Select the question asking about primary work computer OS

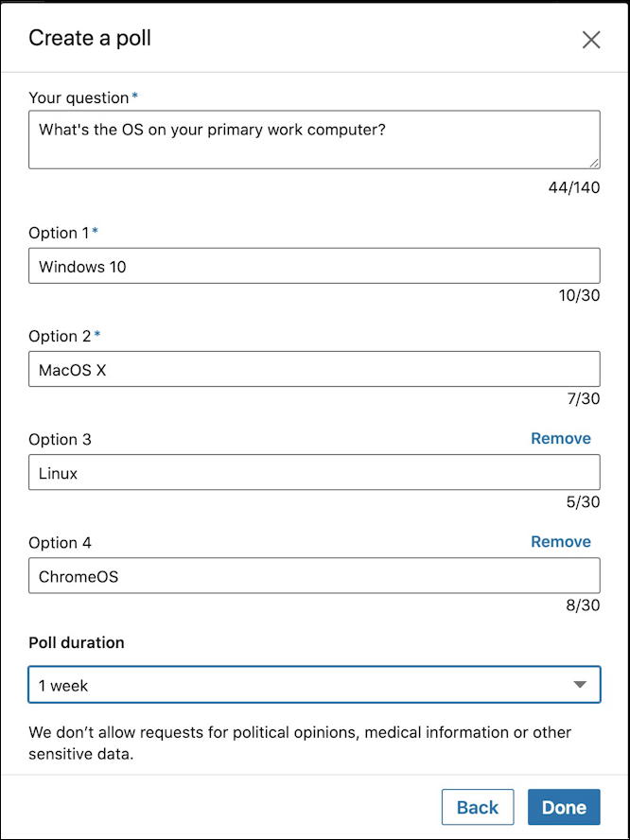pos(314,138)
